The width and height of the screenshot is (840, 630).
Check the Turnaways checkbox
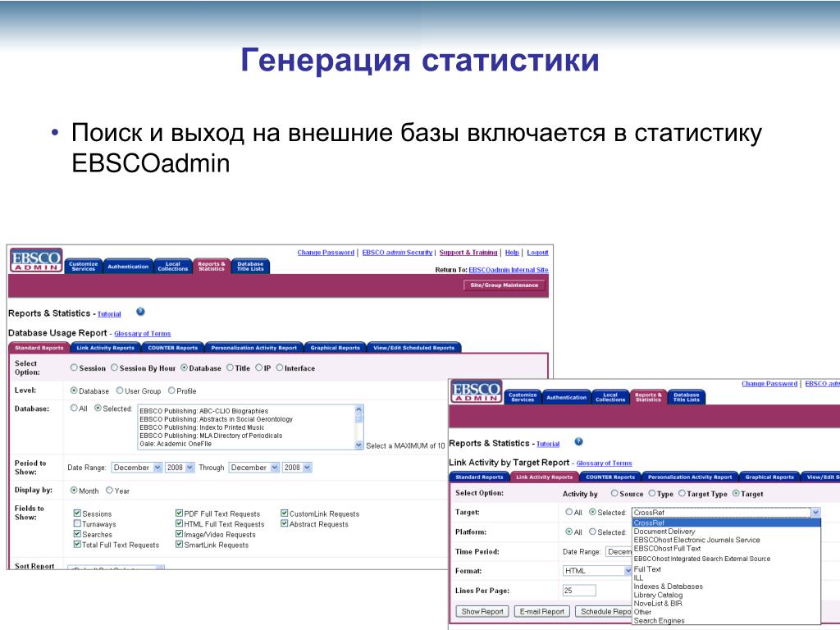77,523
